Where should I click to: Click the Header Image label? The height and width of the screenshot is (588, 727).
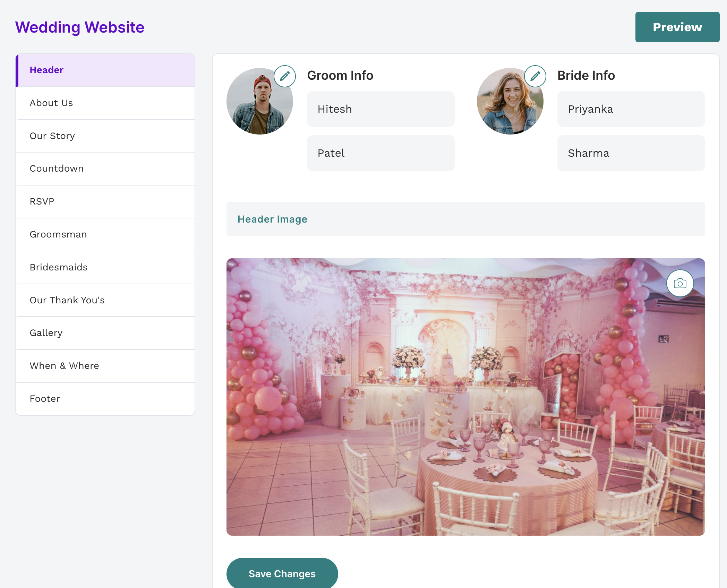[272, 219]
